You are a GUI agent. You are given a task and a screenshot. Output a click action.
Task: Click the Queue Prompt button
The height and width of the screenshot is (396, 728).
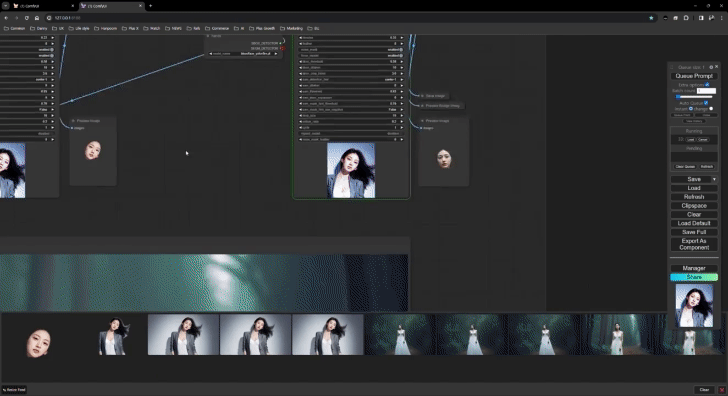click(x=694, y=76)
